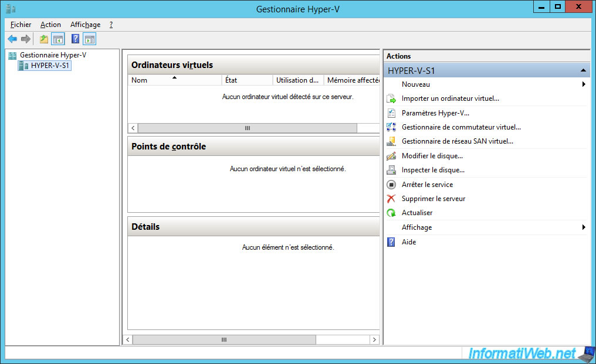Click the green Actualiser refresh icon
596x364 pixels.
click(391, 213)
